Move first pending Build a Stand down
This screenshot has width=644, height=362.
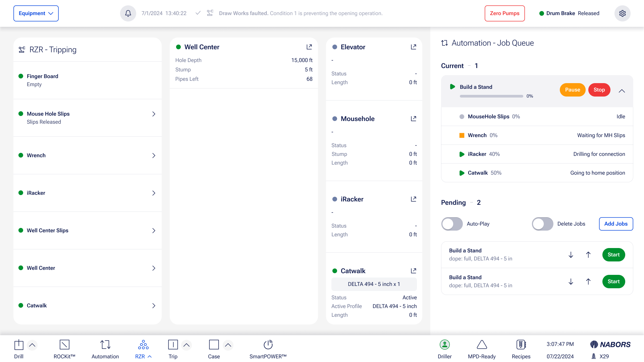point(571,255)
